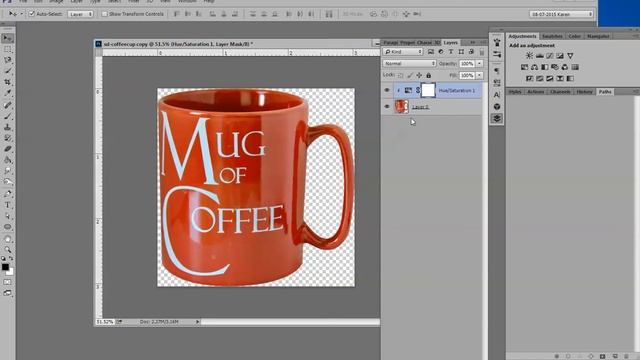
Task: Select the Rectangular Marquee tool
Action: coord(7,49)
